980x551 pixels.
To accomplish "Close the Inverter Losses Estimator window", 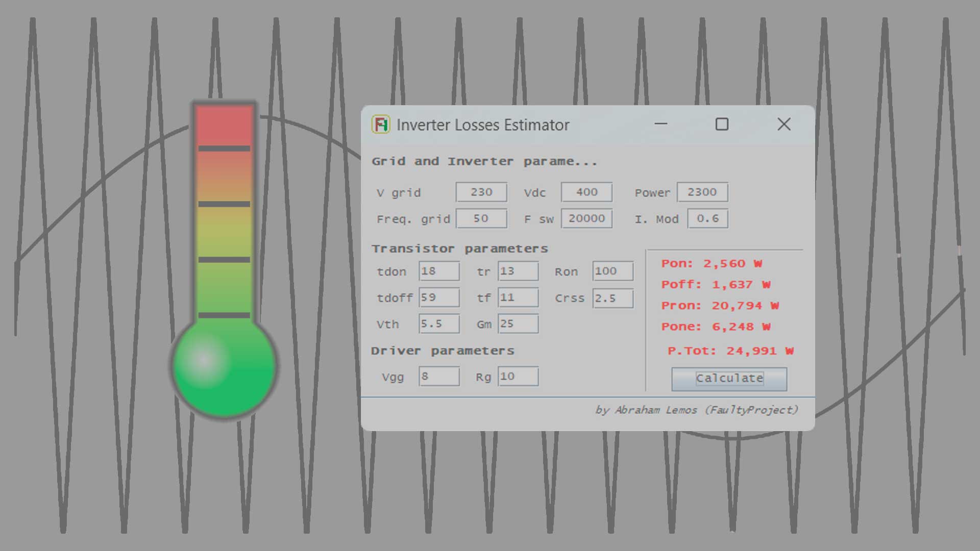I will click(784, 124).
